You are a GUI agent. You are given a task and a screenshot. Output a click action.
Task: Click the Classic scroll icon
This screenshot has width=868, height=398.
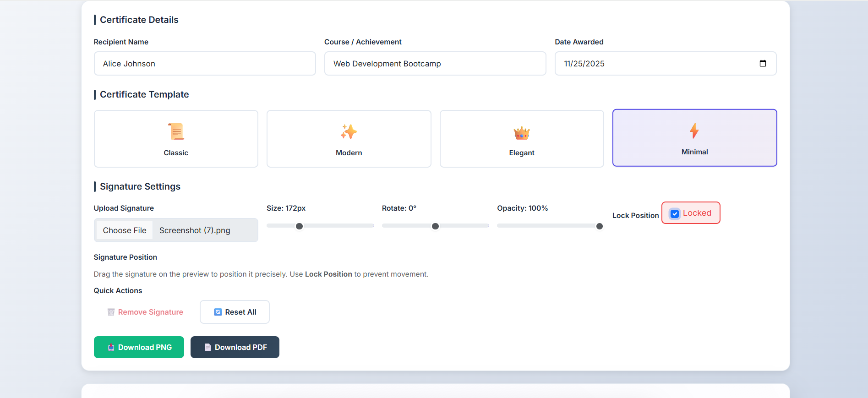click(x=176, y=131)
